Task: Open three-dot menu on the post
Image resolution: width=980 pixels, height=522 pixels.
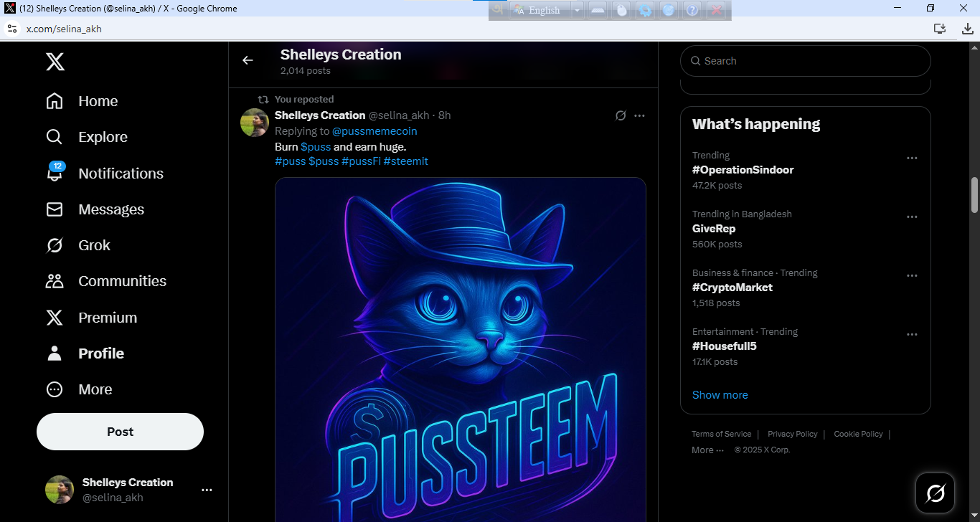Action: [639, 115]
